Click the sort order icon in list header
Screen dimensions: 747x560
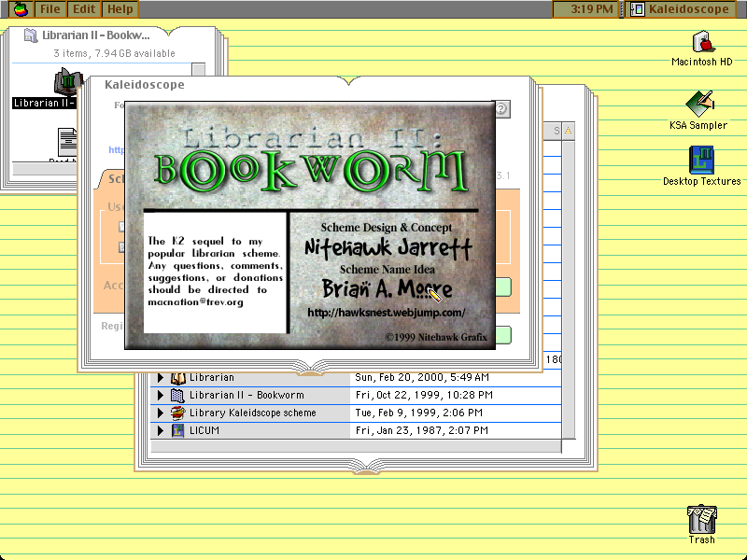(x=569, y=131)
